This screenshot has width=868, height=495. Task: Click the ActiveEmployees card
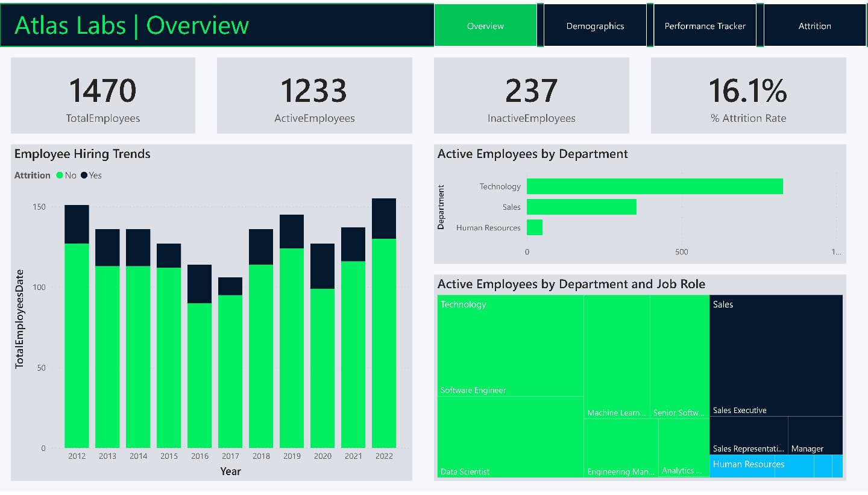click(314, 95)
